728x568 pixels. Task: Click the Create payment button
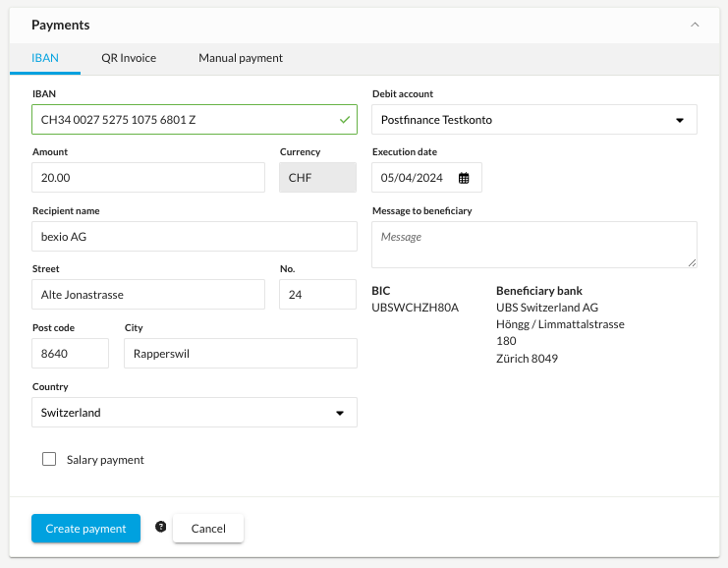coord(85,528)
